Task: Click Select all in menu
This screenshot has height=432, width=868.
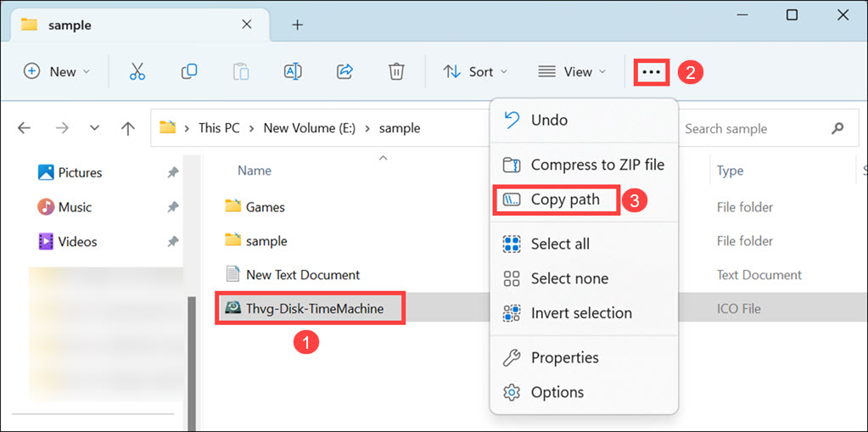Action: click(559, 244)
